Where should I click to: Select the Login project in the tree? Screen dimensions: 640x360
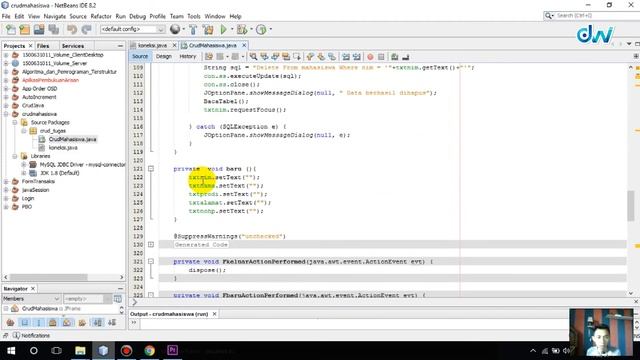pos(28,198)
